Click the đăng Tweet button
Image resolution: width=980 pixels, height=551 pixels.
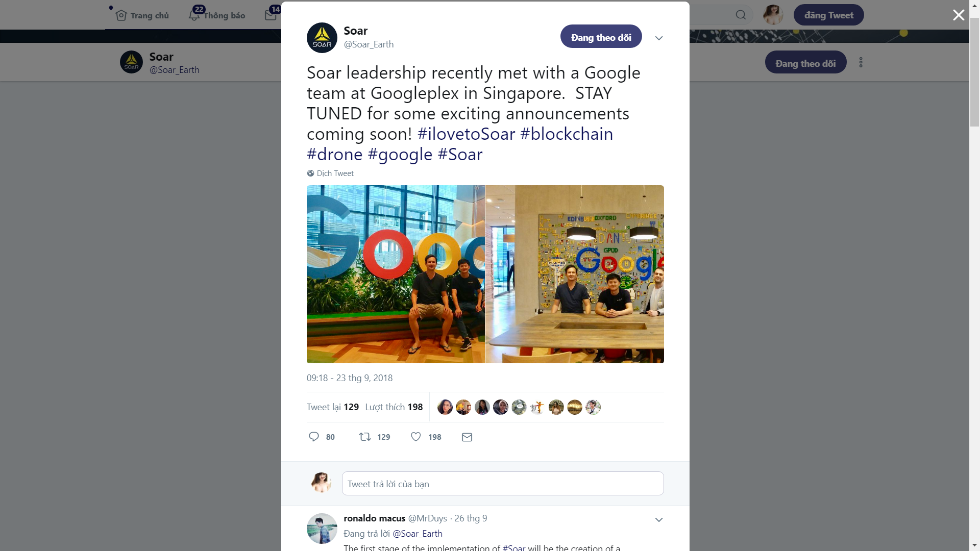pyautogui.click(x=828, y=15)
